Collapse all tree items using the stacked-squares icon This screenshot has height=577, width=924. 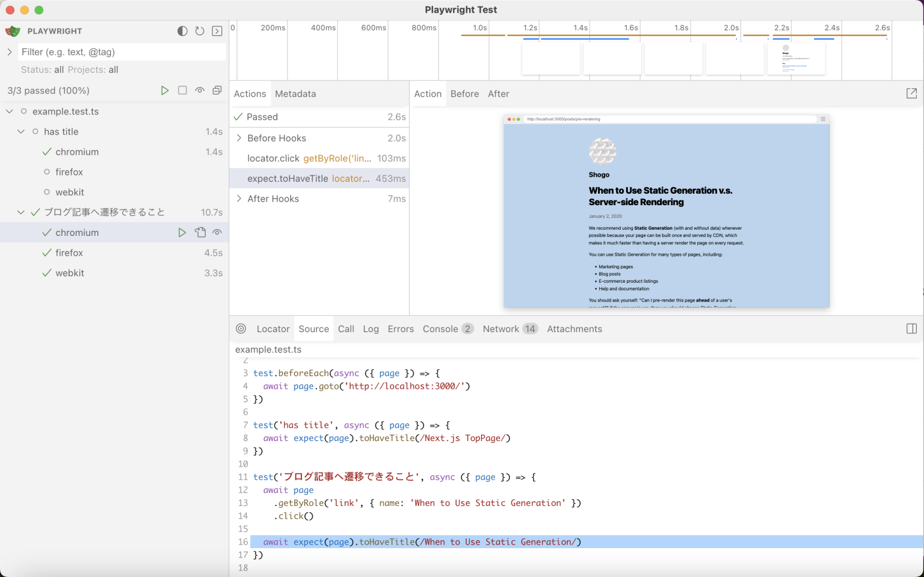(x=217, y=90)
